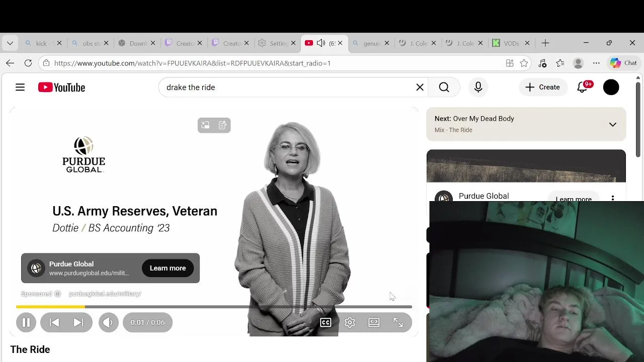The image size is (644, 362).
Task: Open the browser media control icon
Action: coord(542,63)
